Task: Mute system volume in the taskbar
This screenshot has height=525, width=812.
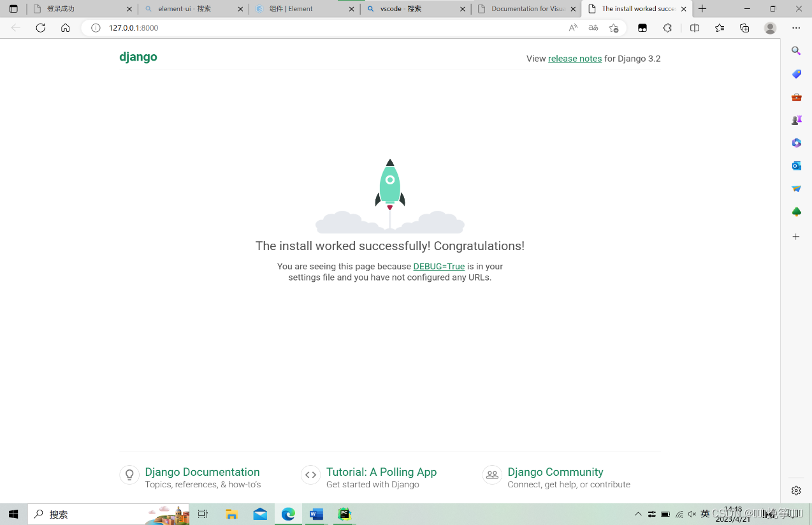Action: [692, 514]
